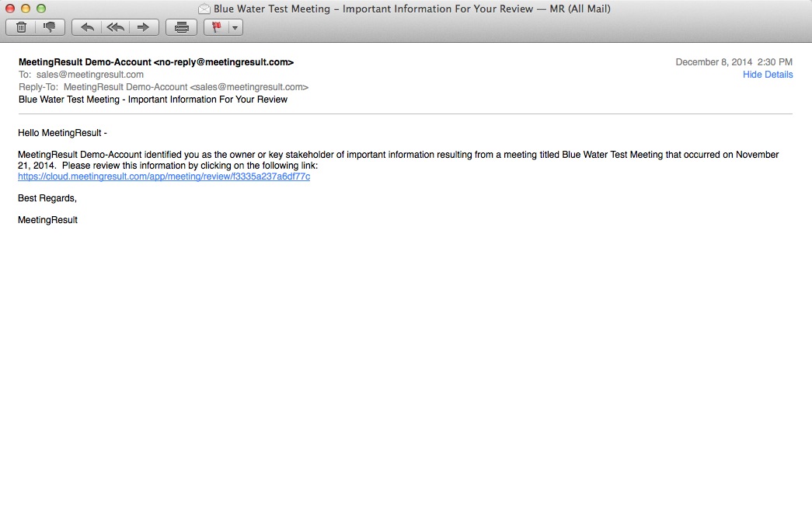The width and height of the screenshot is (812, 510).
Task: Open the cloud.meetingresult.com review link
Action: (164, 176)
